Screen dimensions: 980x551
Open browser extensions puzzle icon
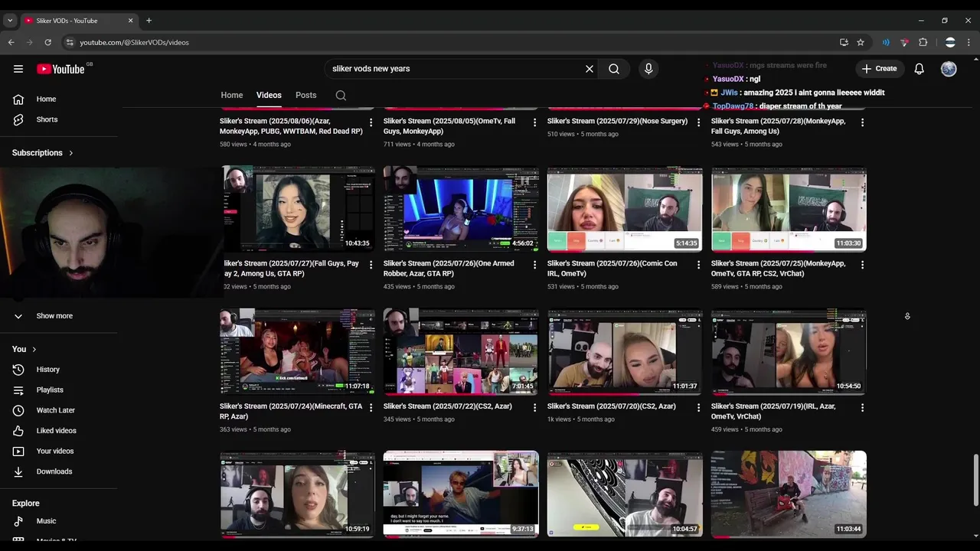coord(923,42)
